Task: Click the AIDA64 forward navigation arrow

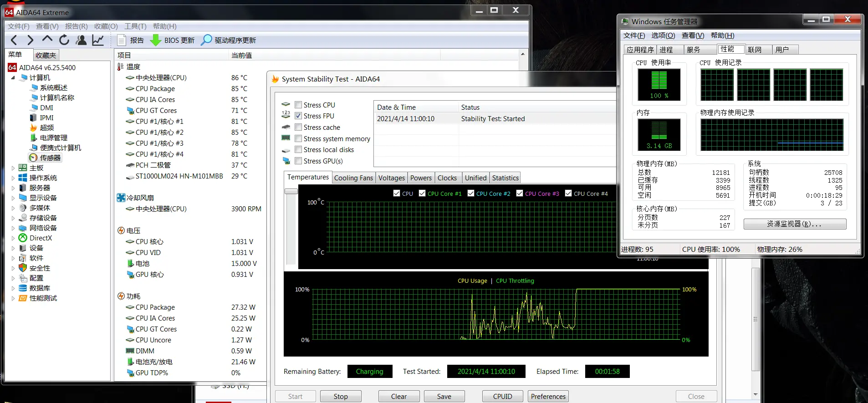Action: click(x=30, y=40)
